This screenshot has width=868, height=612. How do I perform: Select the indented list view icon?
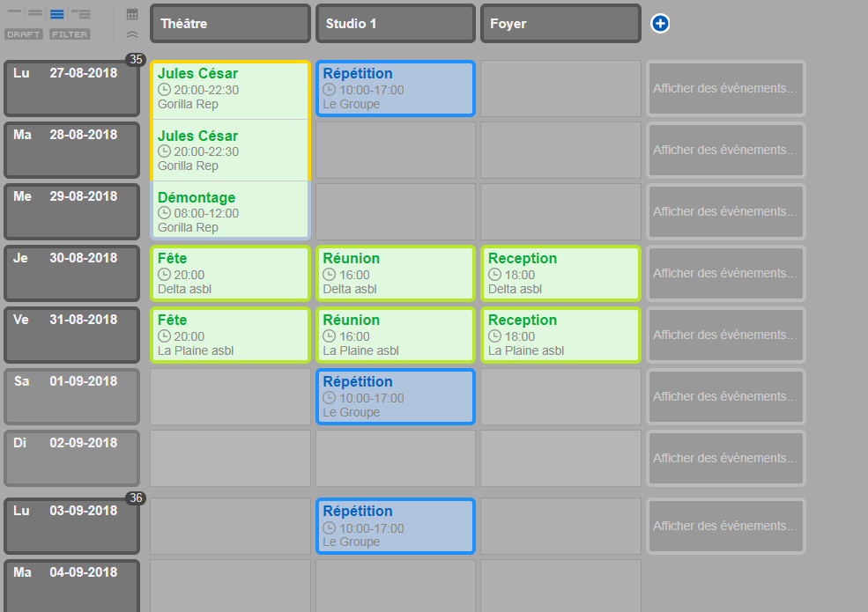pos(81,13)
